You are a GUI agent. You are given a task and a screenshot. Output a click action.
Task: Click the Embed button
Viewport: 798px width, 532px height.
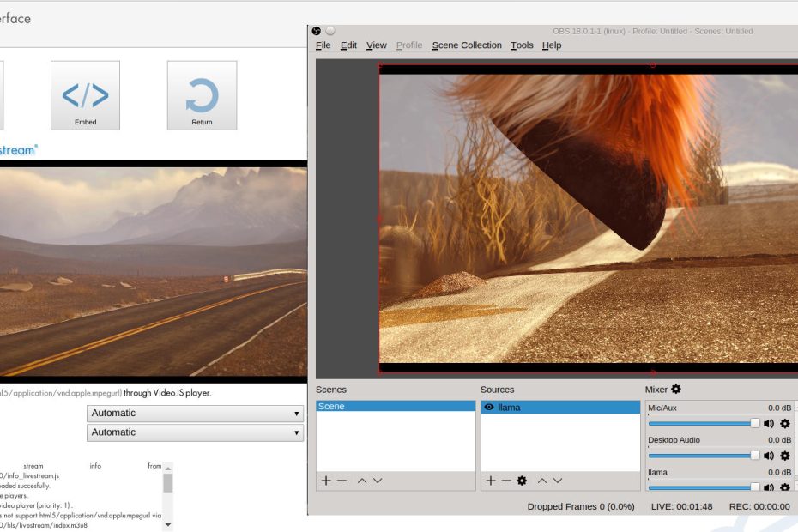tap(85, 94)
